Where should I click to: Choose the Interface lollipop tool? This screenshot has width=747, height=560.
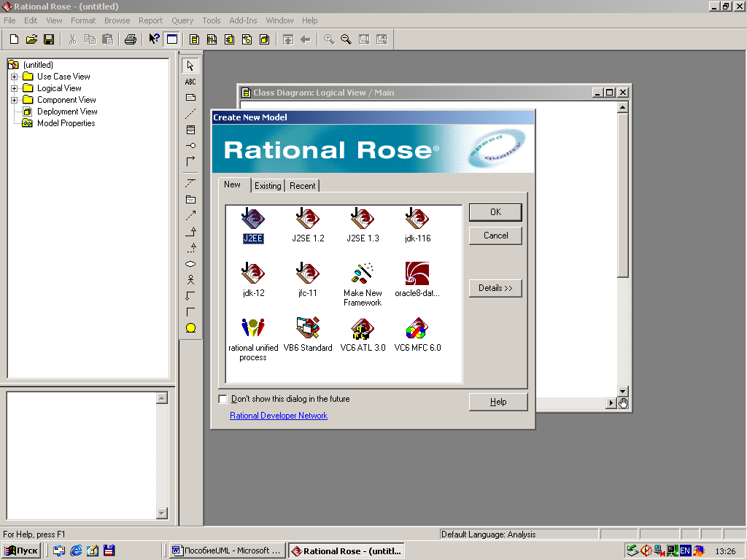tap(190, 145)
